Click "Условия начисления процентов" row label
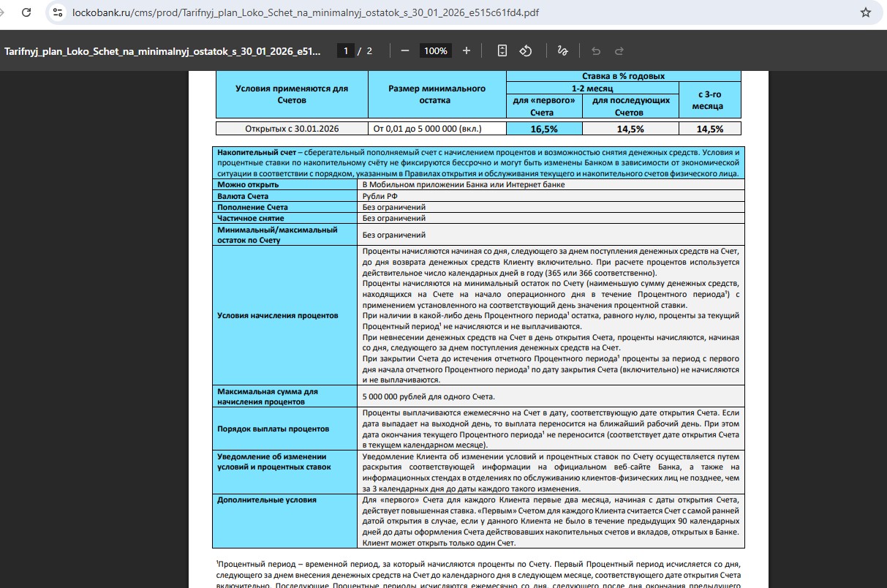Screen dimensions: 887x588 278,315
